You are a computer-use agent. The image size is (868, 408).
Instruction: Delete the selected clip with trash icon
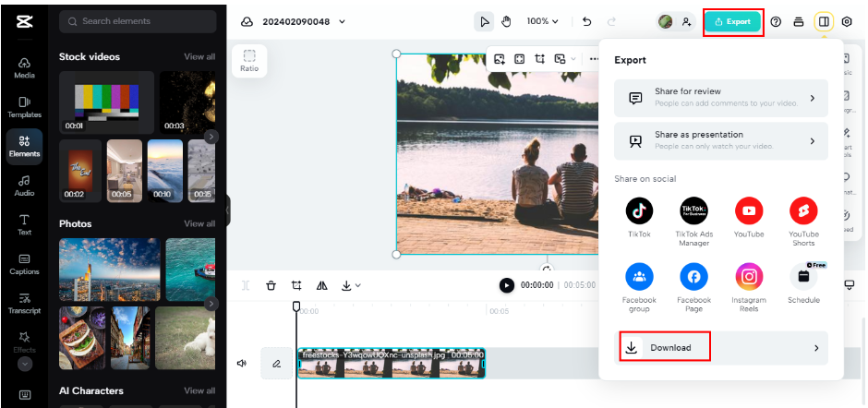click(271, 285)
